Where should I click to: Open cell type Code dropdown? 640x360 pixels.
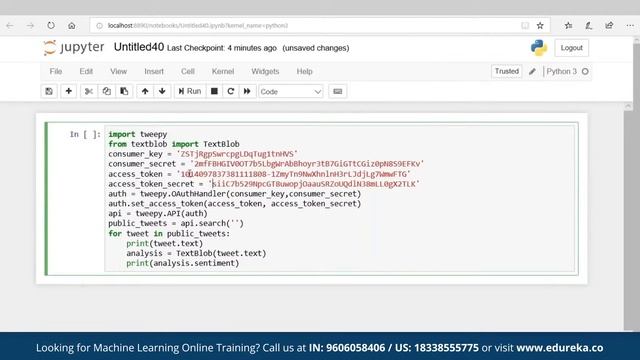coord(291,91)
